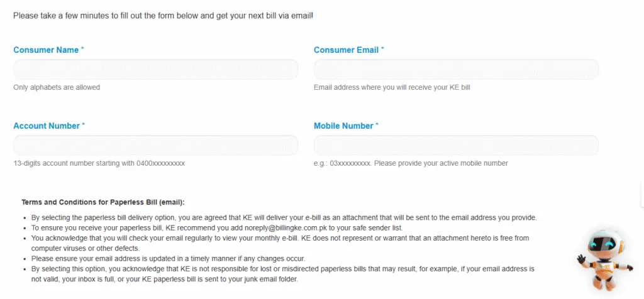Click the Consumer Name label
The width and height of the screenshot is (644, 299).
tap(46, 50)
